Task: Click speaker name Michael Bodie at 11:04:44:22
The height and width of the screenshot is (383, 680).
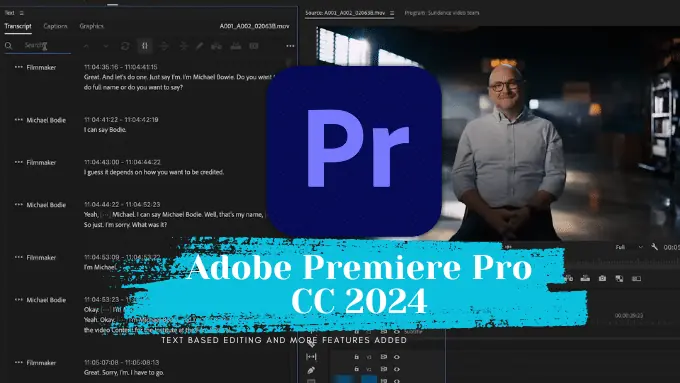Action: click(x=46, y=205)
